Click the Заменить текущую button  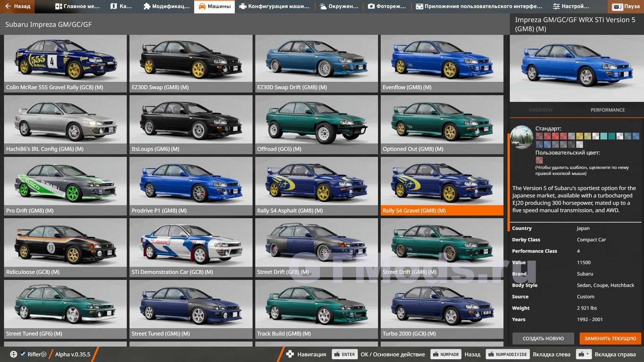pyautogui.click(x=611, y=338)
